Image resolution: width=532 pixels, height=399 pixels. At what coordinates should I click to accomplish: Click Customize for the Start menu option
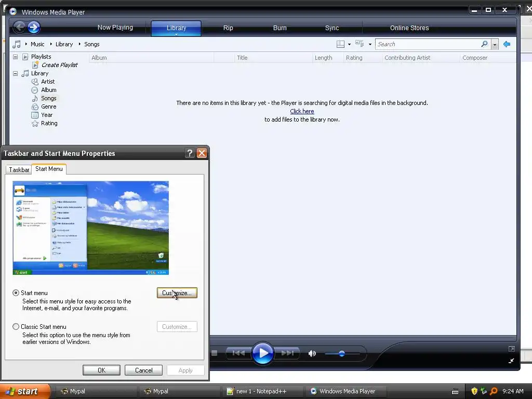click(x=177, y=293)
